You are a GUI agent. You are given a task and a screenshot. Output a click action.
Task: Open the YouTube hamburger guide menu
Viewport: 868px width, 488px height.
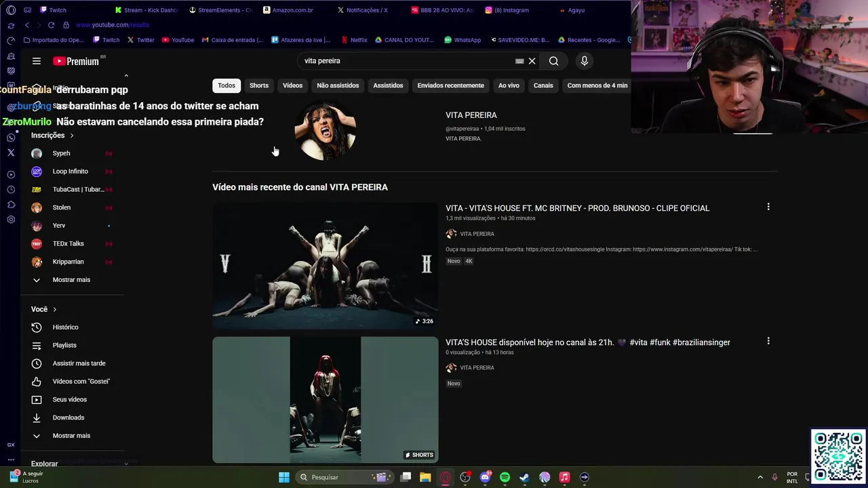(x=37, y=61)
